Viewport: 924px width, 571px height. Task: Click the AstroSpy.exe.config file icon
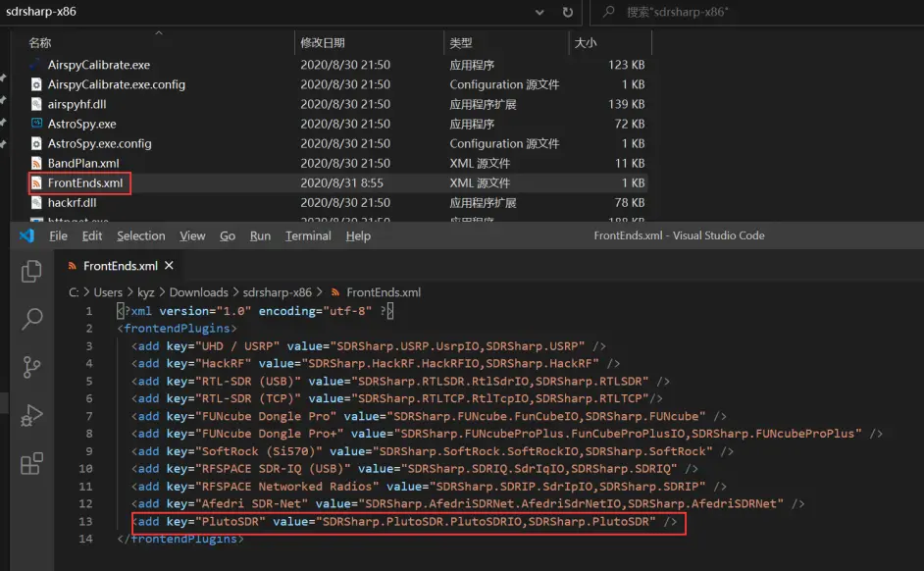(36, 143)
